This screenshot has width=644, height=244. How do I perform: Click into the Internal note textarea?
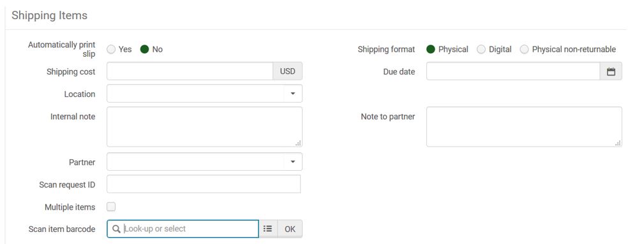tap(204, 127)
